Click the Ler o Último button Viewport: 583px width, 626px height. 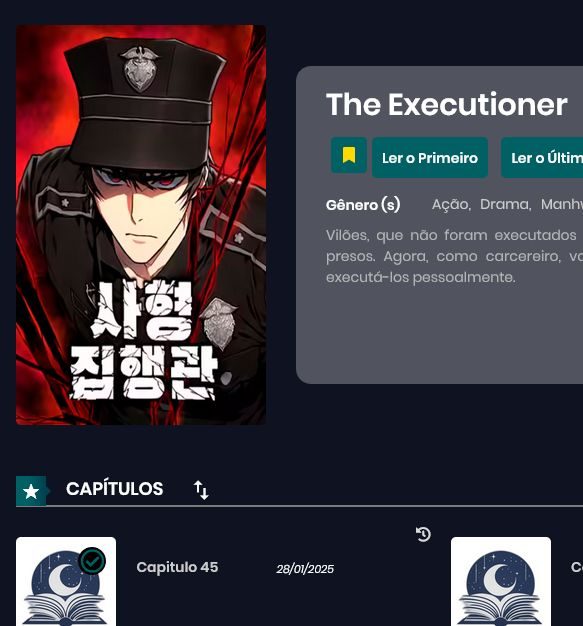pyautogui.click(x=542, y=158)
